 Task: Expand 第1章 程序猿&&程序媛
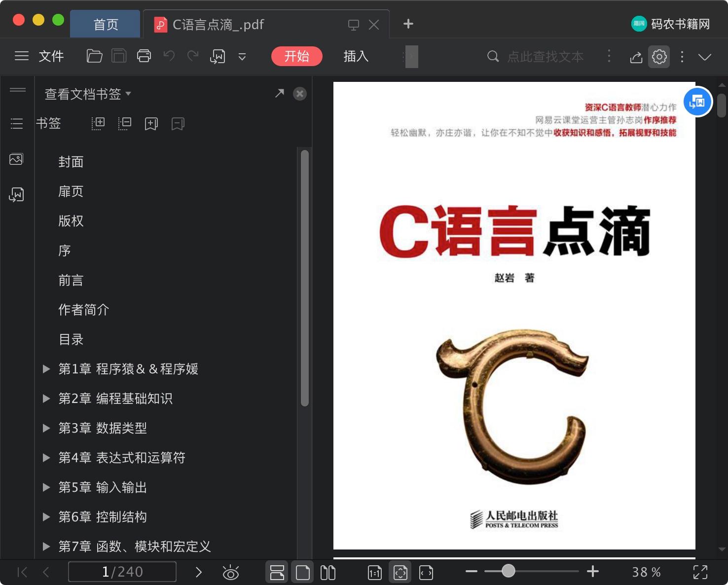click(x=46, y=368)
